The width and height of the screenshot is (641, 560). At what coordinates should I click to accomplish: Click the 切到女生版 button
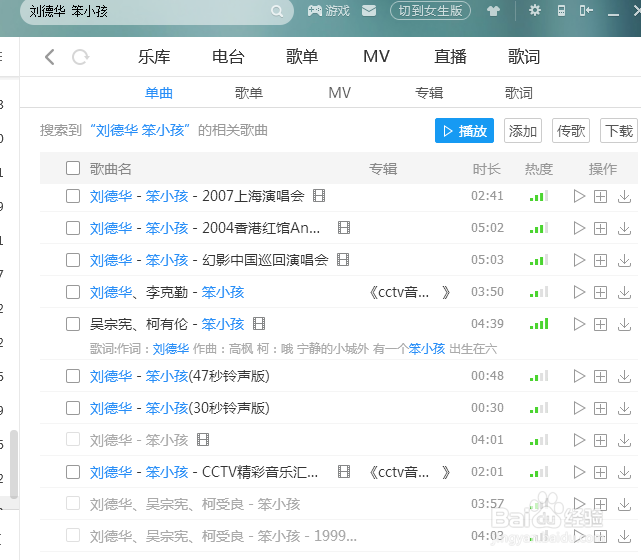[430, 11]
